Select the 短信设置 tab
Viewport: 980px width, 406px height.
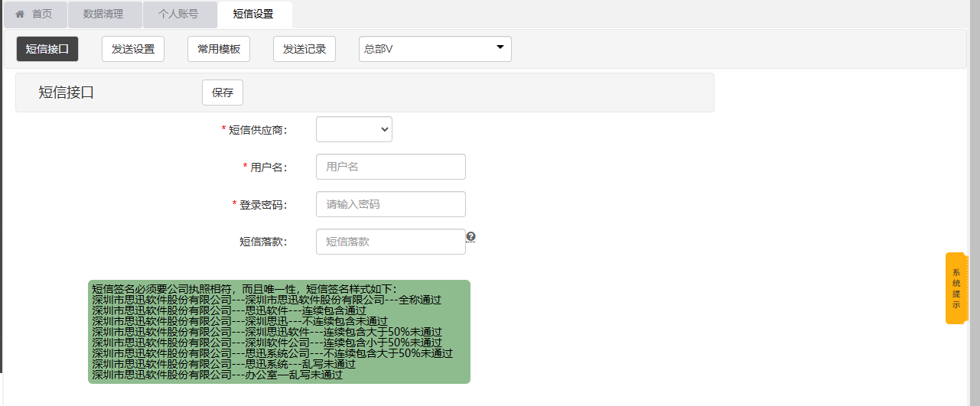pos(253,14)
